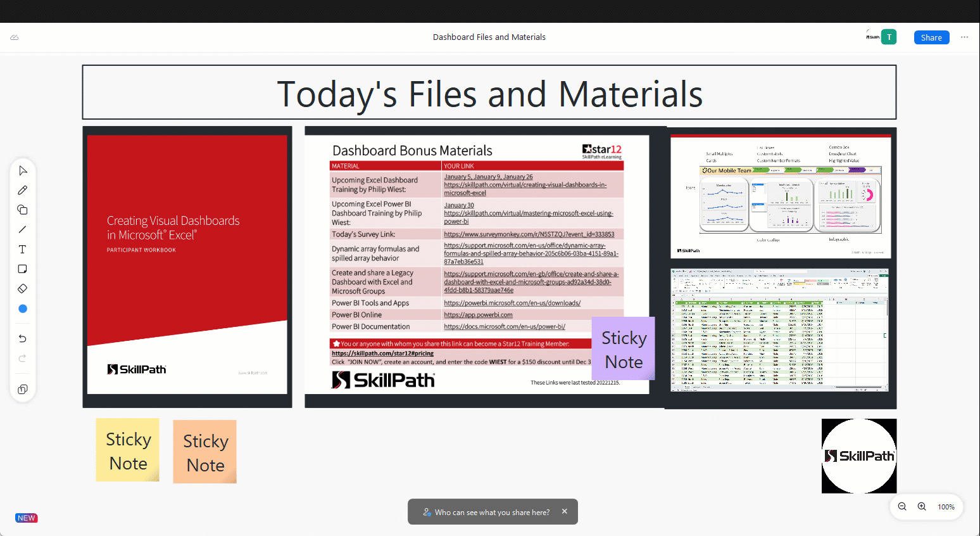Select the Text tool
Image resolution: width=980 pixels, height=536 pixels.
(23, 249)
